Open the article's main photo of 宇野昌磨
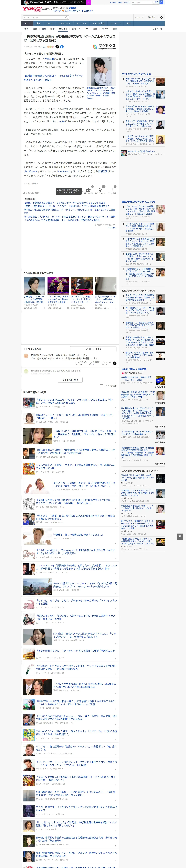186x868 pixels. click(101, 71)
